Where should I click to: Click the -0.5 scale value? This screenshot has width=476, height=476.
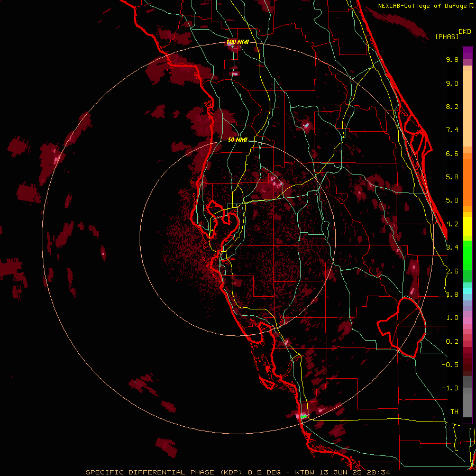(x=450, y=364)
